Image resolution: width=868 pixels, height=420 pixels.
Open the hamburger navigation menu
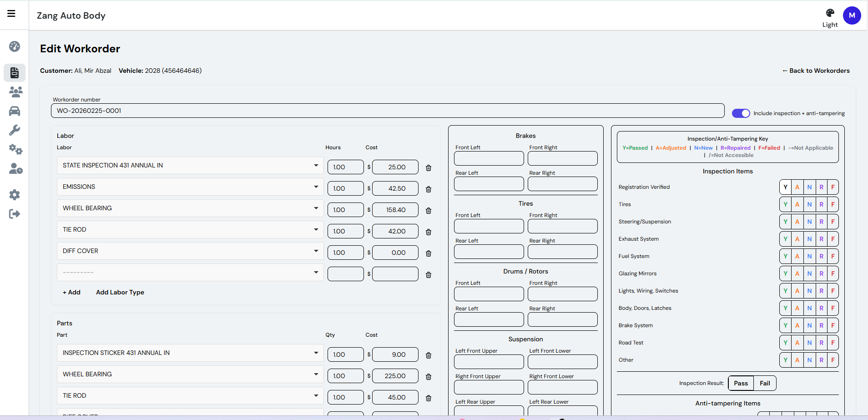tap(11, 14)
